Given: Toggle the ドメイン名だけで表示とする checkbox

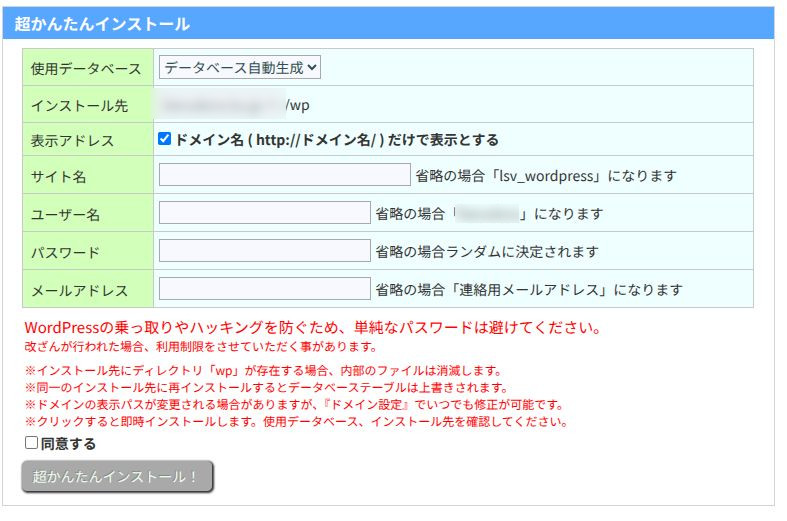Looking at the screenshot, I should [164, 139].
